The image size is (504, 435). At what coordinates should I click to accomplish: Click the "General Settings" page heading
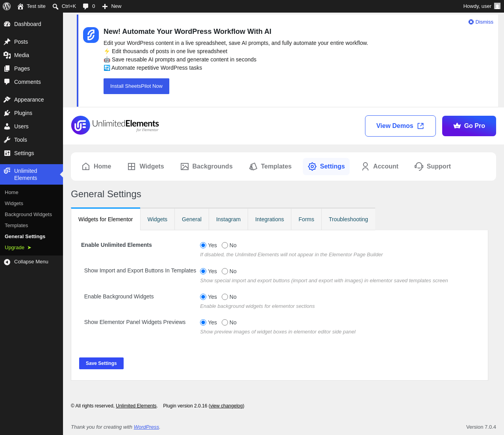106,194
